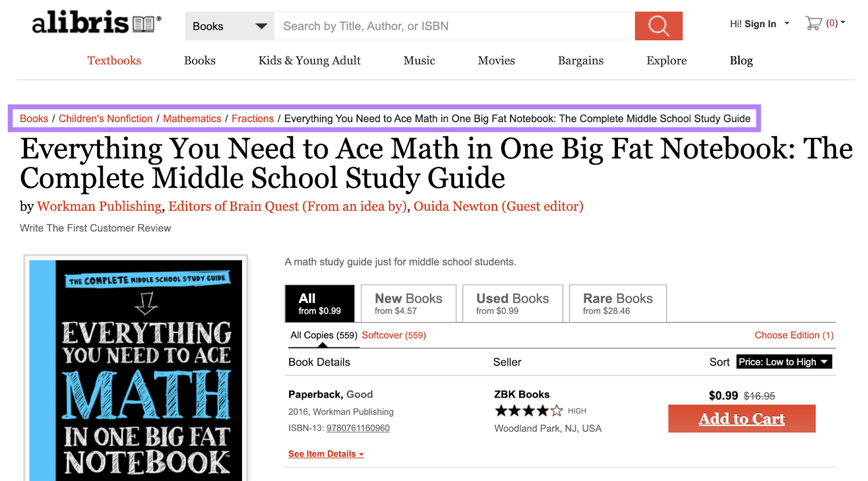The height and width of the screenshot is (481, 868).
Task: Expand See Item Details
Action: tap(326, 454)
